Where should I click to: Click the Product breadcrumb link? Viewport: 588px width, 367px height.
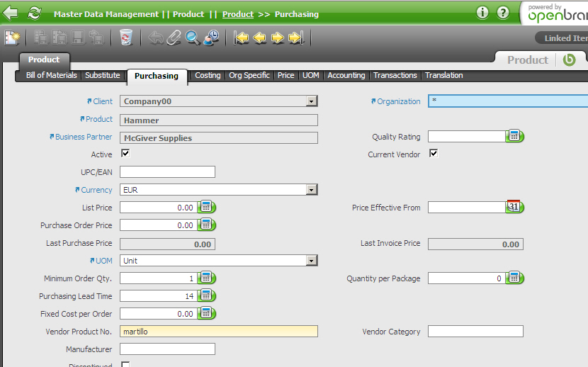[x=237, y=14]
